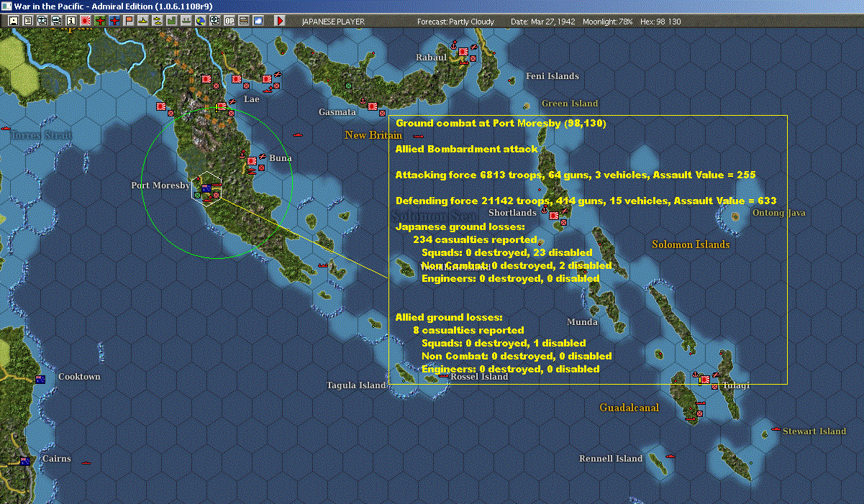Select the red ship icon under New Britain label
This screenshot has width=864, height=504.
click(418, 135)
